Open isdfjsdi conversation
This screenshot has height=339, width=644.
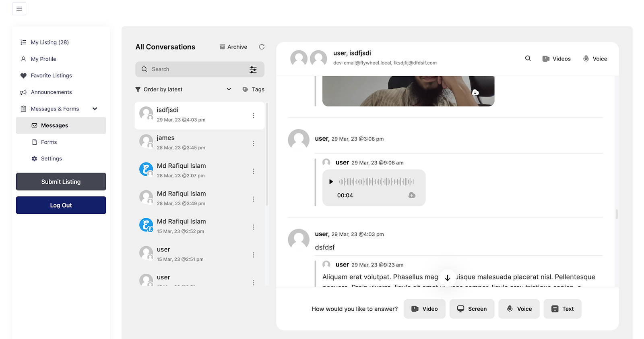coord(200,115)
